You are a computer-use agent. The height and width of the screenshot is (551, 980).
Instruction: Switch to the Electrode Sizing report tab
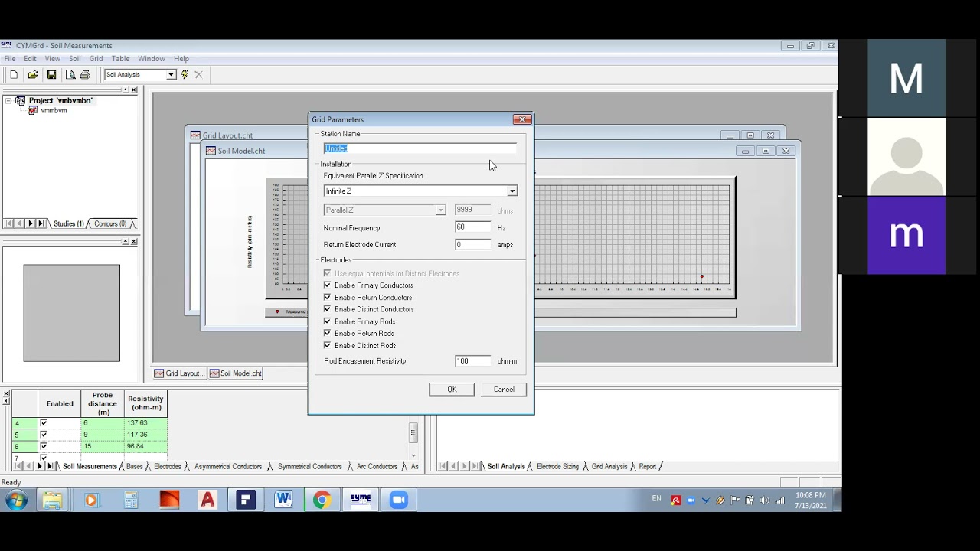(x=558, y=467)
